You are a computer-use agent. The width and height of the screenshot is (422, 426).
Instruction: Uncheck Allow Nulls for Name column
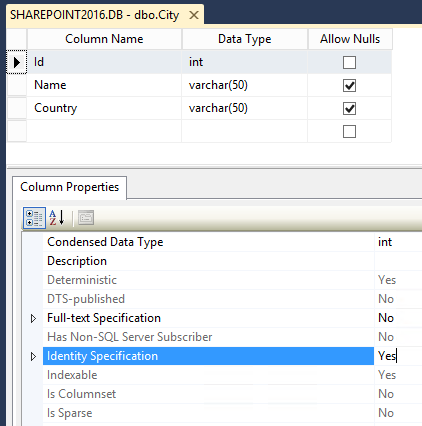(349, 85)
